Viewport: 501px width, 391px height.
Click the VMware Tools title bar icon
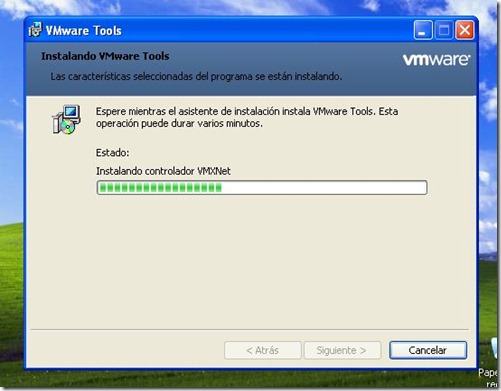[x=35, y=30]
